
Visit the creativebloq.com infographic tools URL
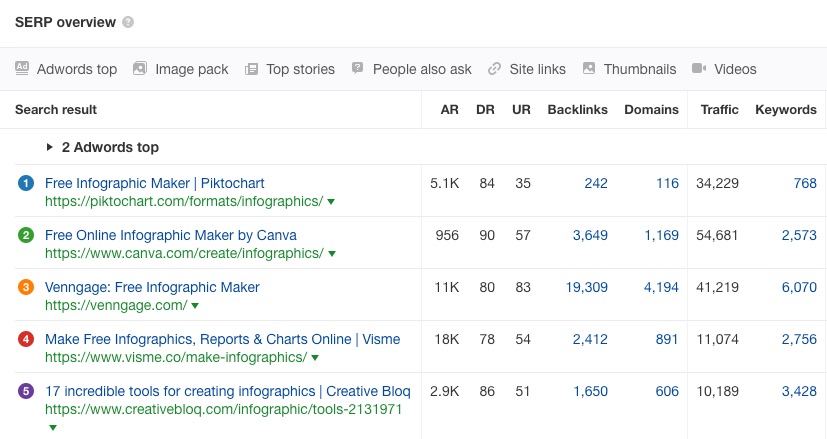coord(224,409)
